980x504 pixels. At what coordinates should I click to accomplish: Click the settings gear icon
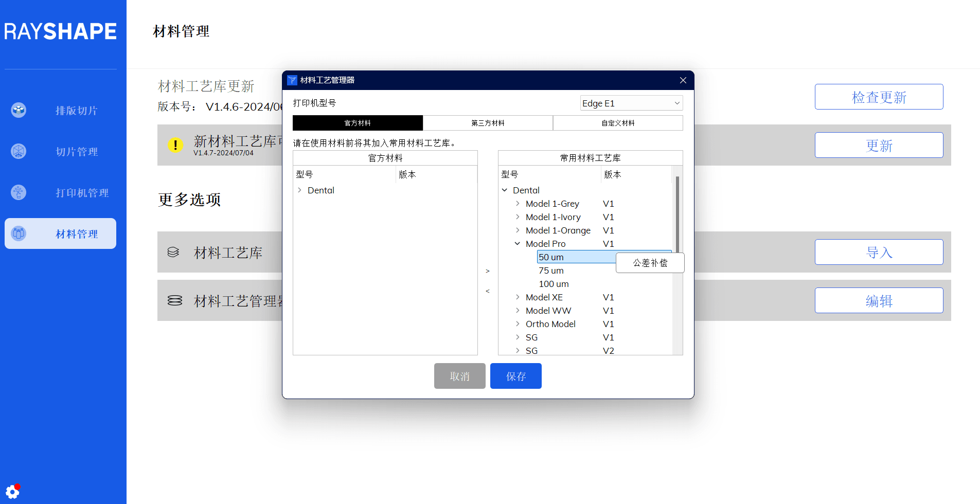(12, 492)
